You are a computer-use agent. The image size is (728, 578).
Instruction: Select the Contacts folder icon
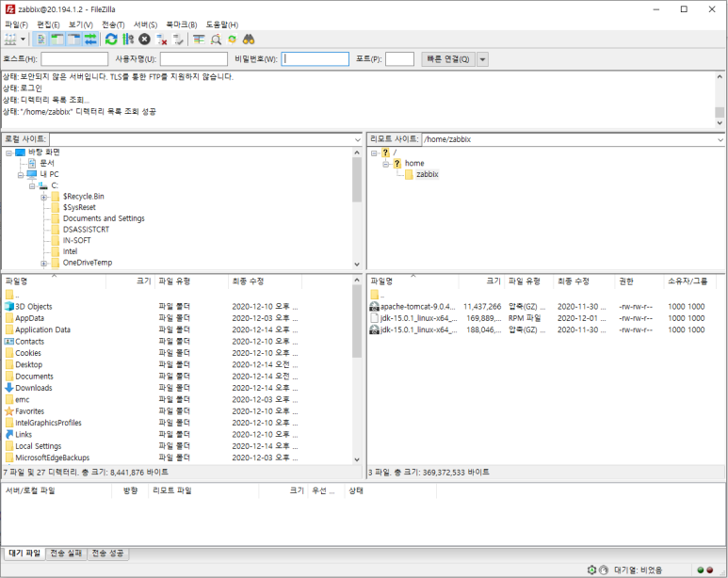9,341
